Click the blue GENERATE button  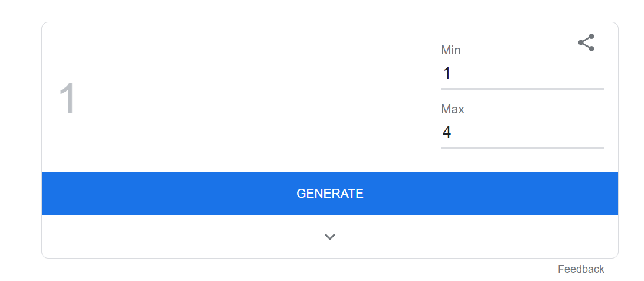tap(330, 194)
